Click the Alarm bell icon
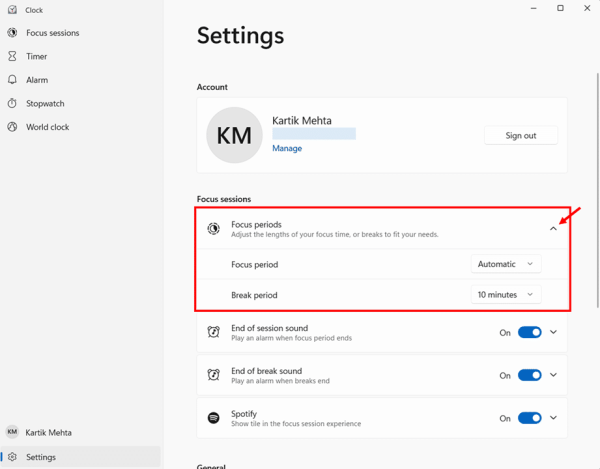The height and width of the screenshot is (469, 600). tap(12, 80)
